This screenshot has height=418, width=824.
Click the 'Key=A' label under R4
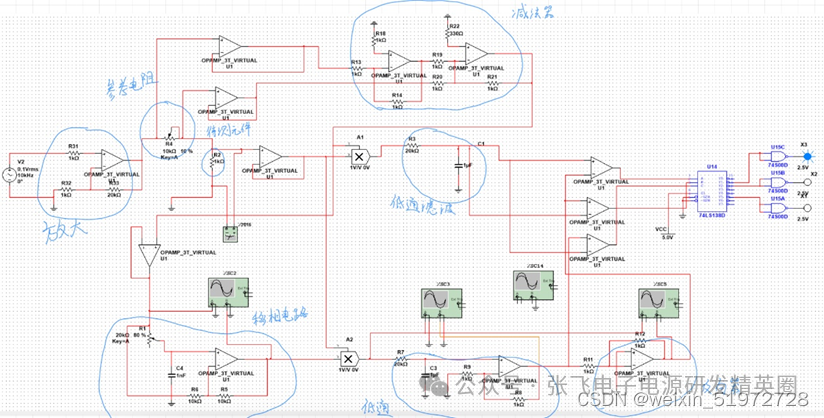(x=168, y=157)
